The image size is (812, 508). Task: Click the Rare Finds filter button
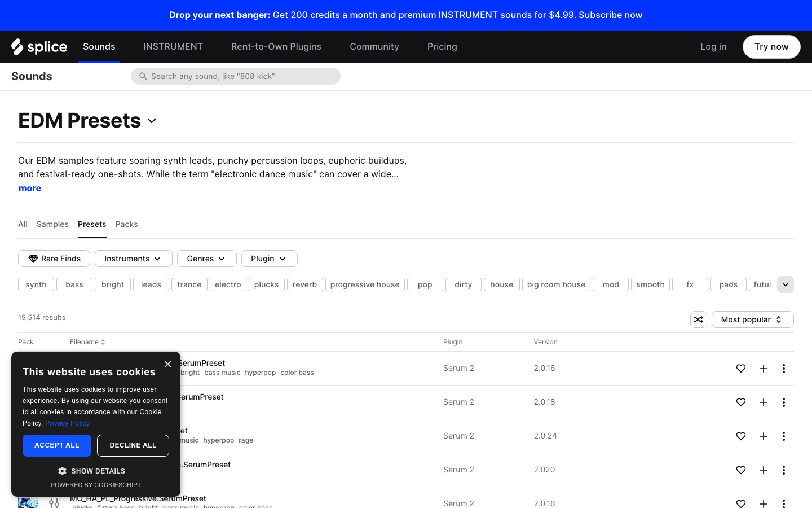point(54,259)
